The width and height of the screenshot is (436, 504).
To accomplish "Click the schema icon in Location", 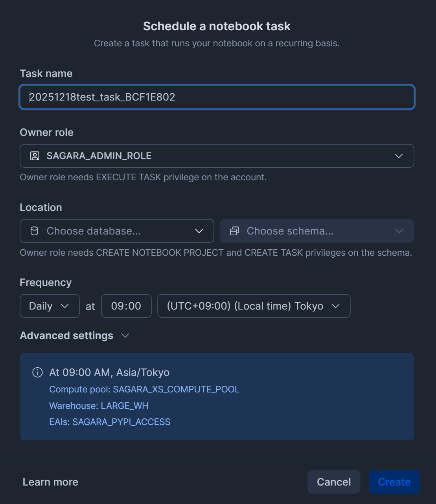I will coord(234,231).
